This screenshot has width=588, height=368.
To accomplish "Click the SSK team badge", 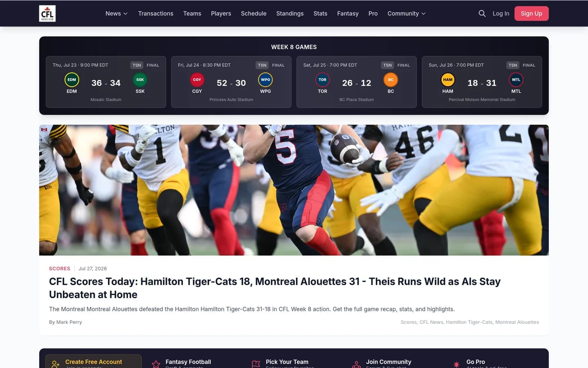I will tap(140, 80).
